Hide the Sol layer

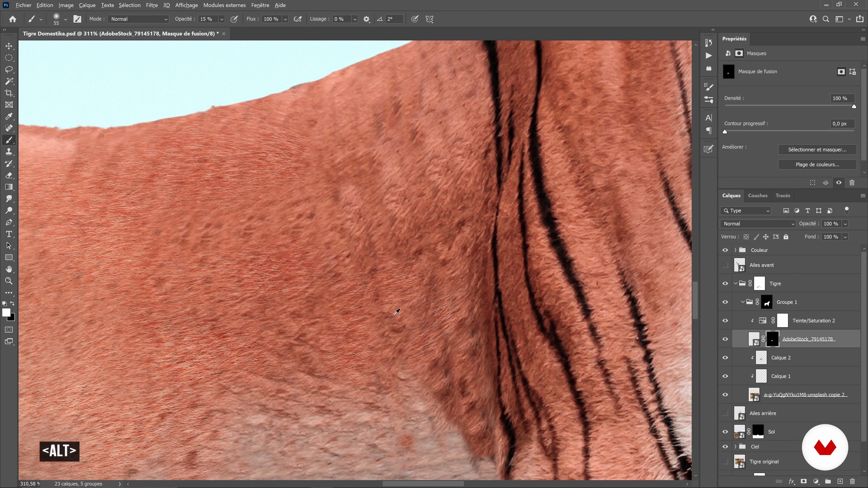725,432
